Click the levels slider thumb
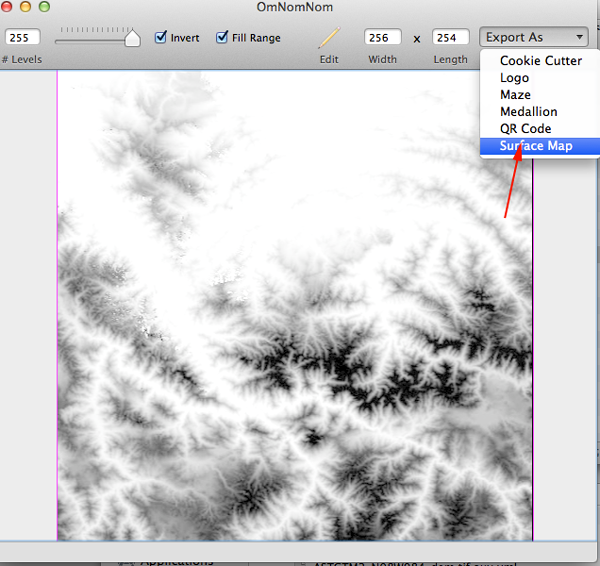The width and height of the screenshot is (600, 566). (x=132, y=38)
